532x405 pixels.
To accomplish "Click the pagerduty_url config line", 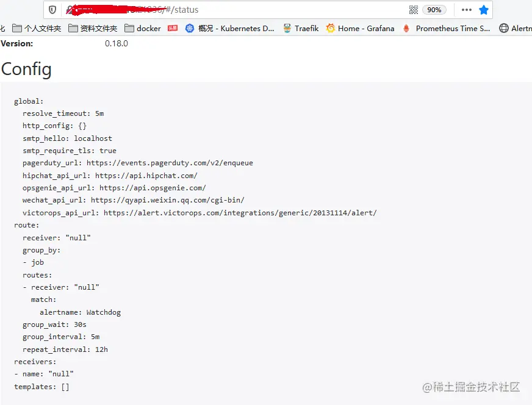I will (x=138, y=163).
